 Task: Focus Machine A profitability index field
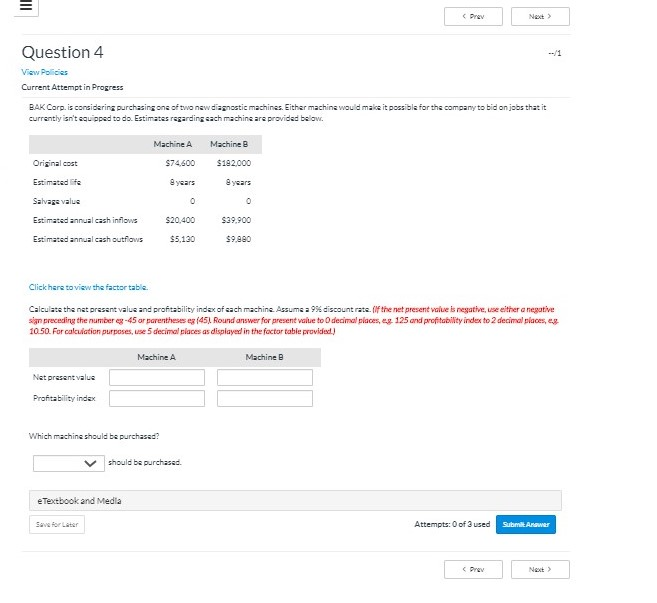click(x=157, y=399)
